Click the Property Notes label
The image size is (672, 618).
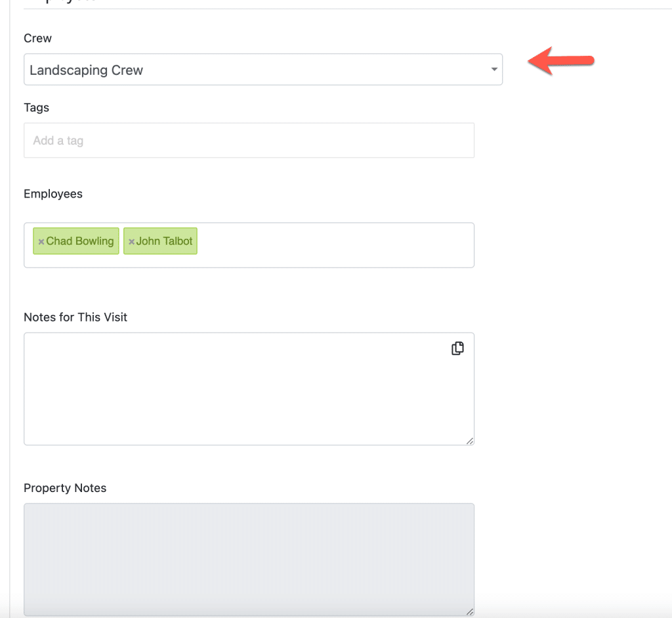click(65, 487)
